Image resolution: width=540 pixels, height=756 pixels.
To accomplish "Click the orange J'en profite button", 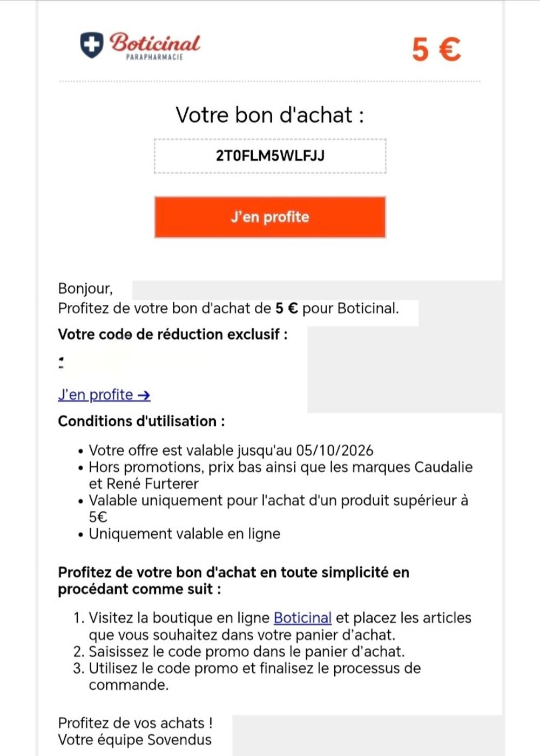I will (270, 217).
